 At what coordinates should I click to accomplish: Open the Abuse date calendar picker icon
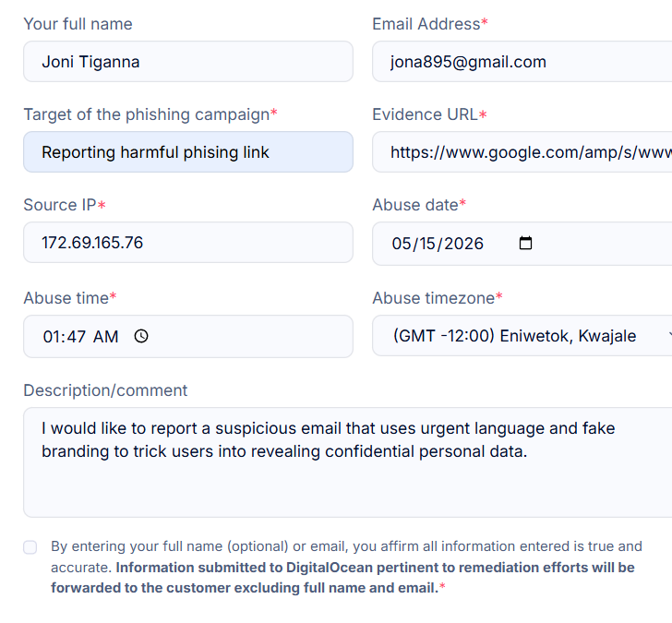[525, 243]
